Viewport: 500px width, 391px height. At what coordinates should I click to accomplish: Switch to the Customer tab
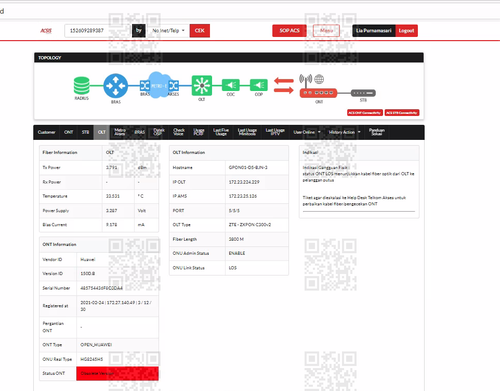pyautogui.click(x=46, y=132)
